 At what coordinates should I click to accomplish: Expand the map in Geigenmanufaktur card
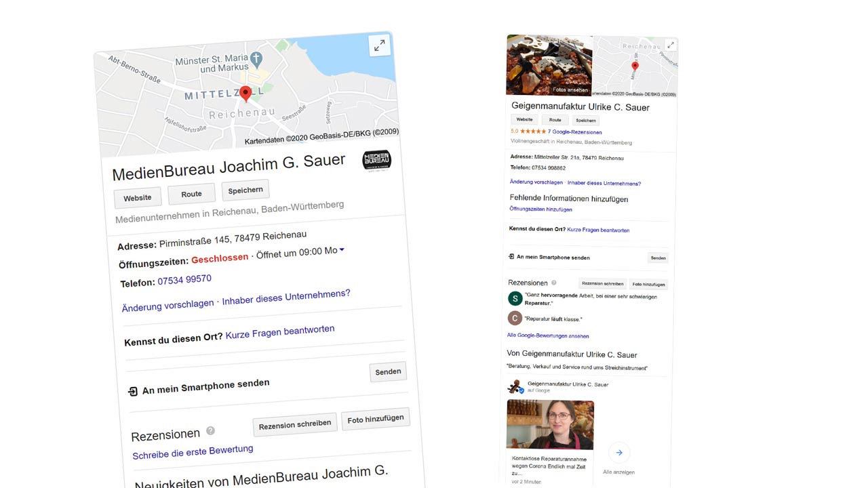tap(671, 45)
